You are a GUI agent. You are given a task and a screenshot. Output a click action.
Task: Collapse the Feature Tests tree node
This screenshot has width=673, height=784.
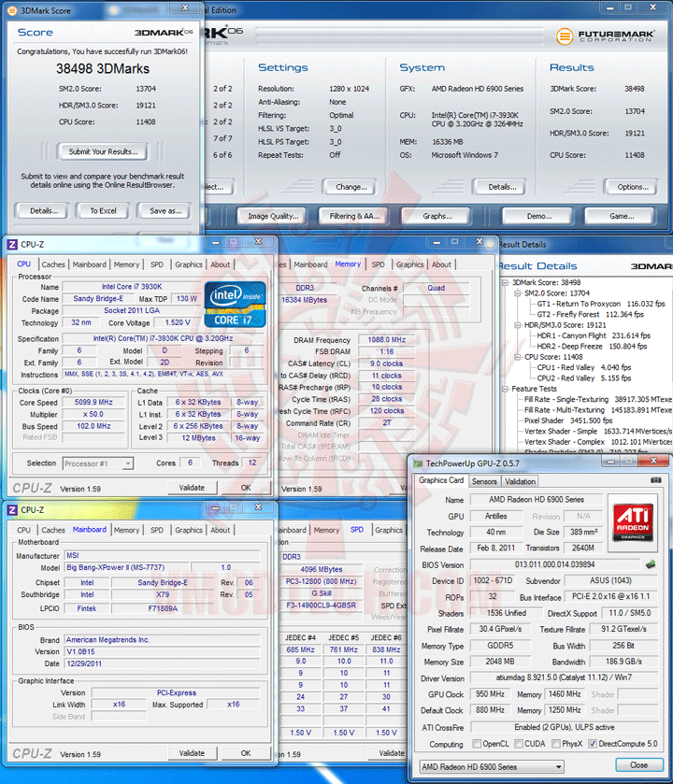pyautogui.click(x=505, y=389)
